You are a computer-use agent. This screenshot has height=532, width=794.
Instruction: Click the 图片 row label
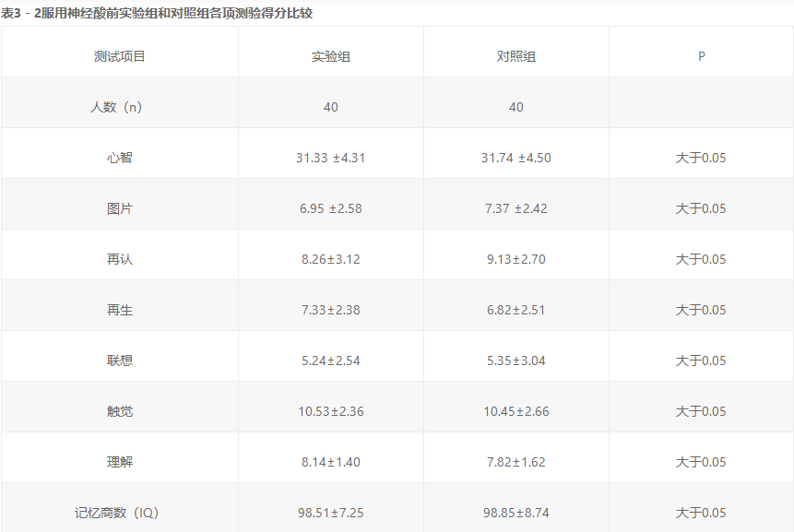tap(120, 208)
